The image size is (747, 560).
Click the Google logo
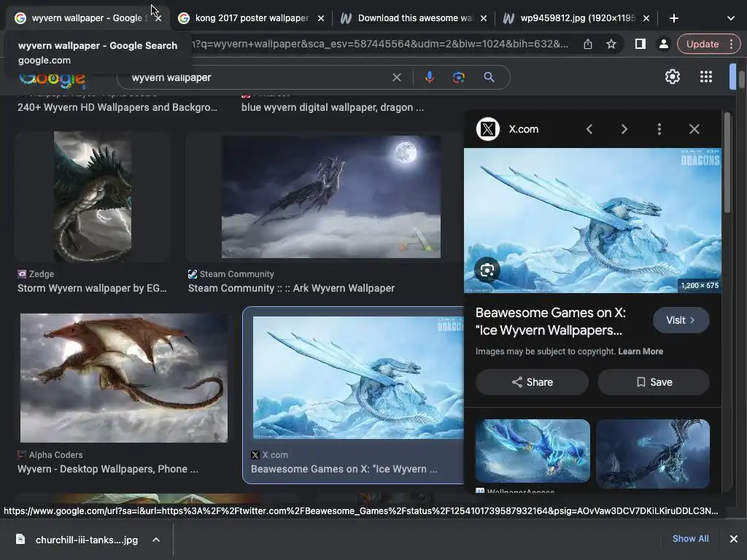[53, 79]
